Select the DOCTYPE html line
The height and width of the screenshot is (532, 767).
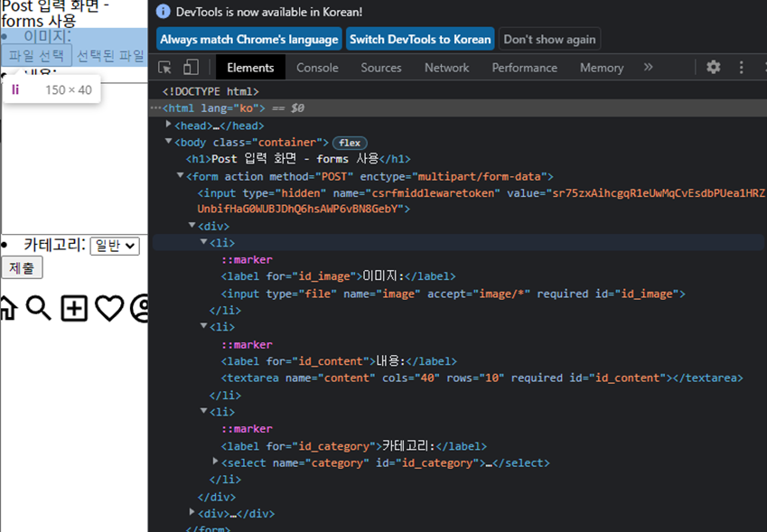210,91
